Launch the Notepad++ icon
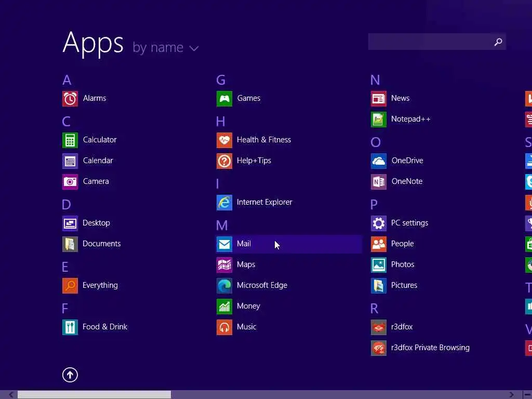Screen dimensions: 532x399 pyautogui.click(x=379, y=119)
